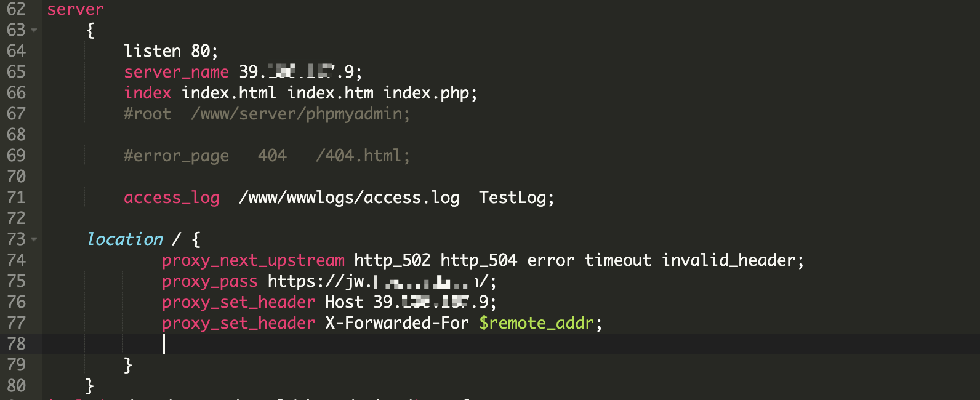Click the commented '#error_page' directive
The height and width of the screenshot is (400, 980).
(x=176, y=156)
